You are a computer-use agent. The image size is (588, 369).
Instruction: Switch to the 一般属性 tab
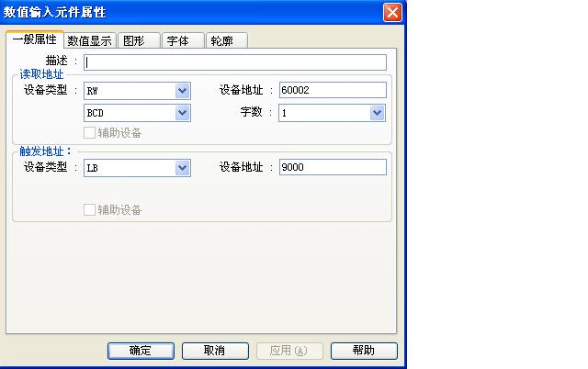tap(34, 39)
